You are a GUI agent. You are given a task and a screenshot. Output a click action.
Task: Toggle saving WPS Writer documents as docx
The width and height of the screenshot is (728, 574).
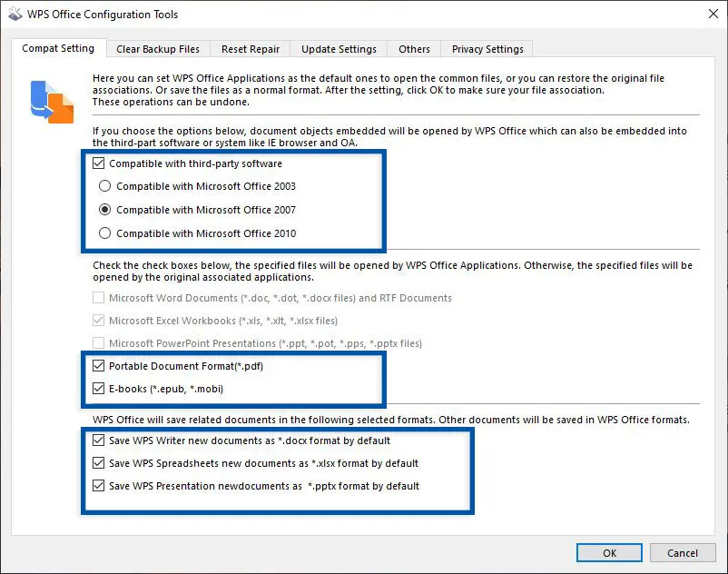[98, 440]
